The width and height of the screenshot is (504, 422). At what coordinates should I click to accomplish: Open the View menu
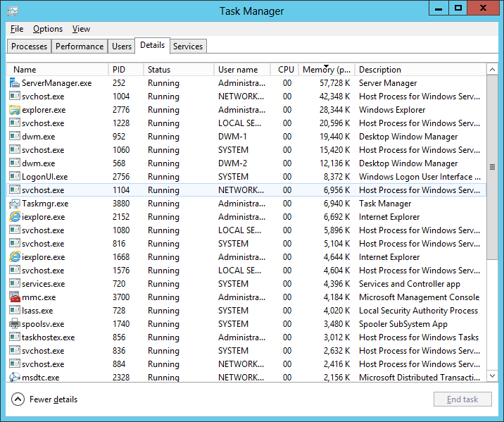pyautogui.click(x=81, y=29)
